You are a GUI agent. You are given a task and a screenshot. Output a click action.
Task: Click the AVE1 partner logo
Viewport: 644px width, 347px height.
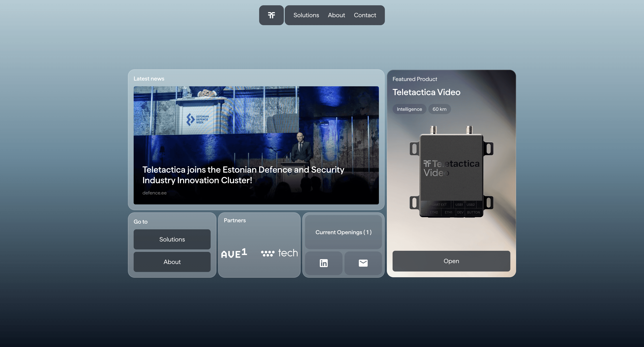click(234, 253)
